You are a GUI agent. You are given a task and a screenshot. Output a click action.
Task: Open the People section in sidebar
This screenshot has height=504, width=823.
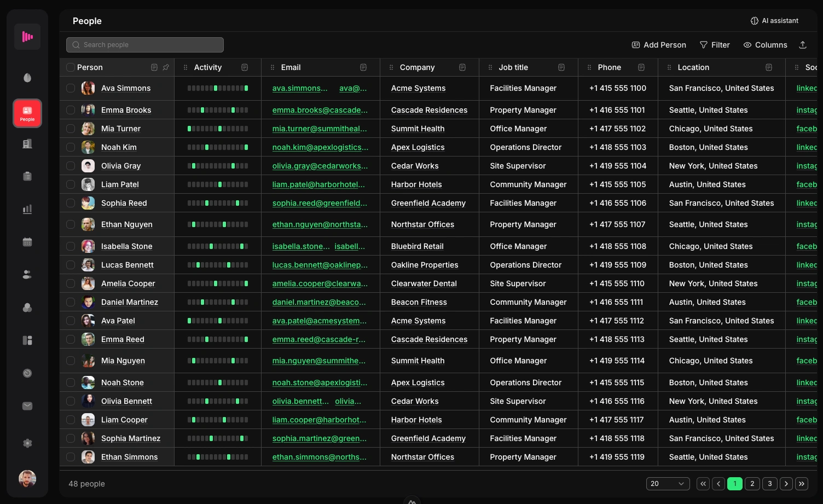(27, 113)
